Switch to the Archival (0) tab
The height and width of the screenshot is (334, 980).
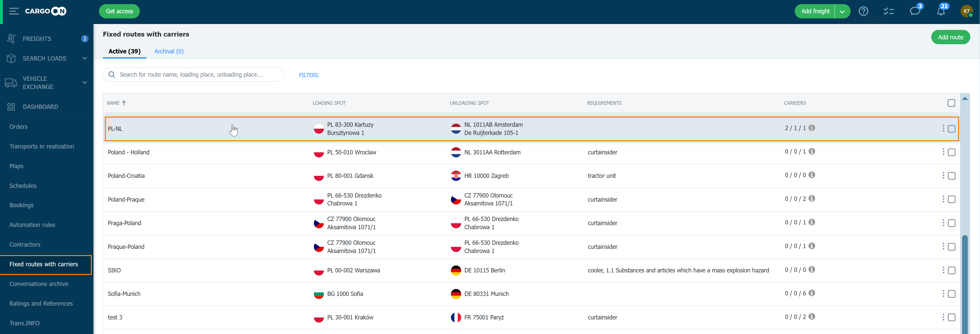(169, 51)
